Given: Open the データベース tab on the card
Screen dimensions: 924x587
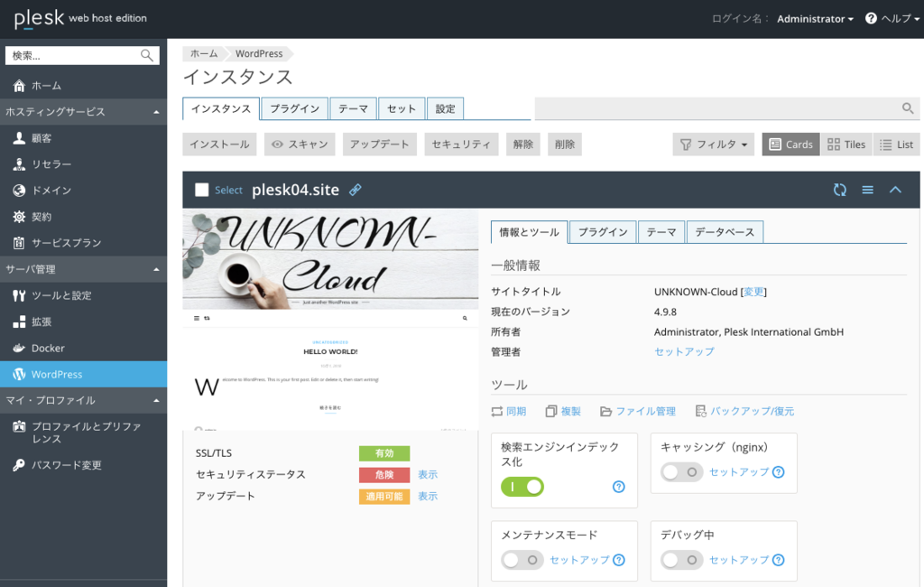Looking at the screenshot, I should pyautogui.click(x=726, y=231).
